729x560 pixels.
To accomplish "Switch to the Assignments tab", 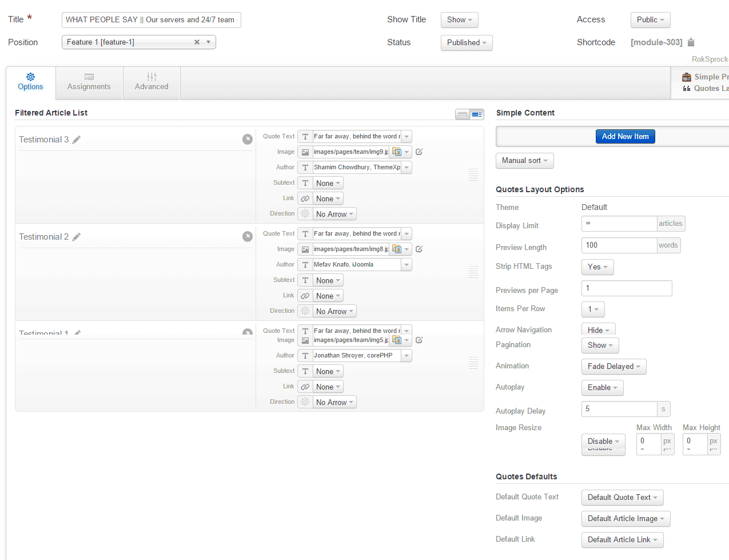I will [x=89, y=83].
